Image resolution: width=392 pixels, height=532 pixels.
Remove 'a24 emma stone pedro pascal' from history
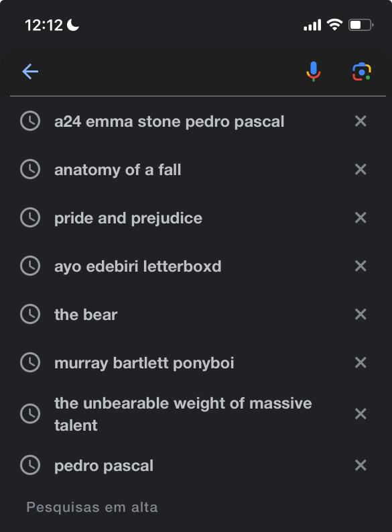(x=361, y=121)
